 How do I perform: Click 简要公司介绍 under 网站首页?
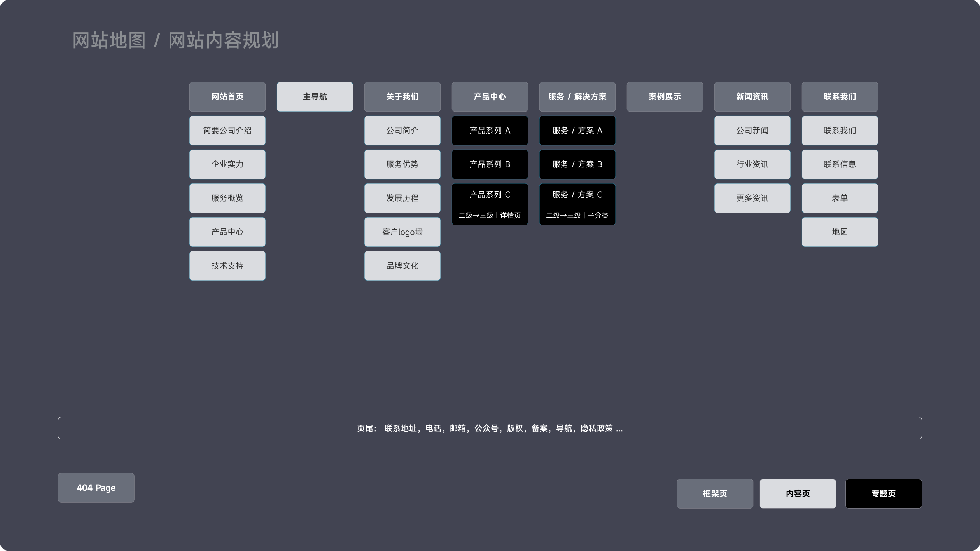pyautogui.click(x=227, y=130)
